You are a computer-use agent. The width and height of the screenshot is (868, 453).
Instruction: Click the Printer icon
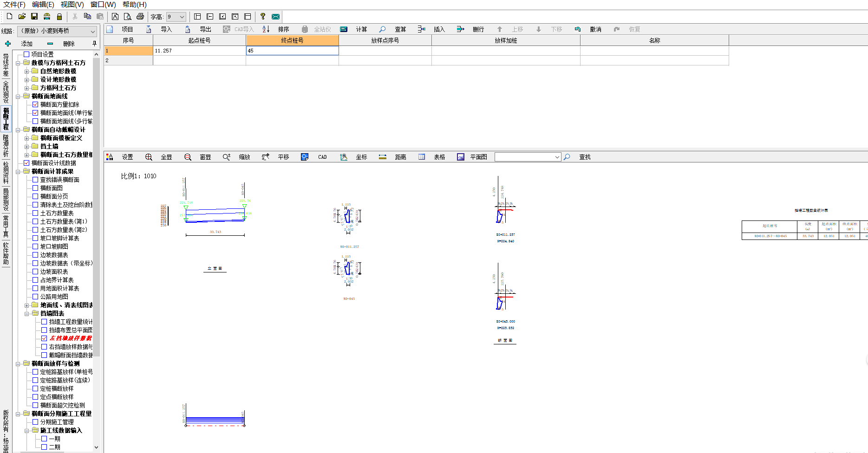coord(140,16)
